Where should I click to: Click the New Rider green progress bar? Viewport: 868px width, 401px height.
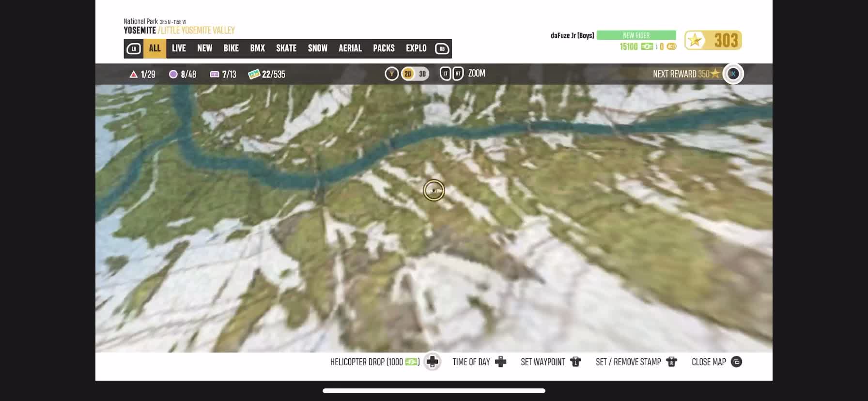(636, 35)
